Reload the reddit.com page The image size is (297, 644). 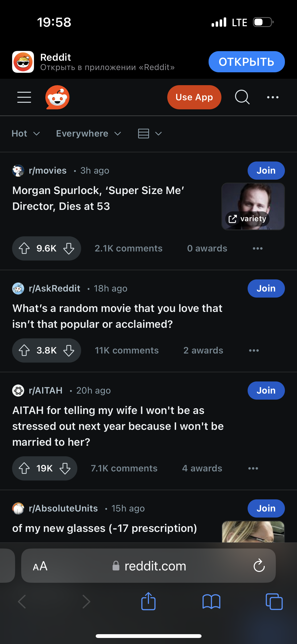[x=259, y=566]
